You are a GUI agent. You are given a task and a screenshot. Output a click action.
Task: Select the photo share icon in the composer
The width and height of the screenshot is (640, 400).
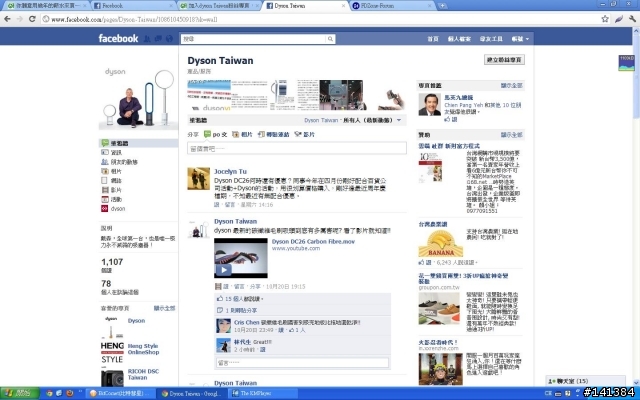click(x=236, y=134)
